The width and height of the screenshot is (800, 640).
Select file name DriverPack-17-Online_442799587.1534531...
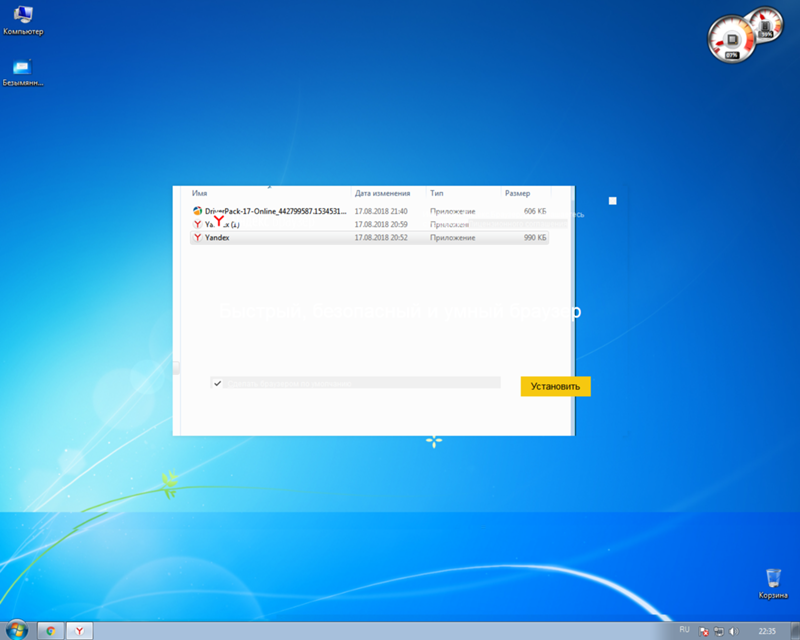click(x=276, y=211)
